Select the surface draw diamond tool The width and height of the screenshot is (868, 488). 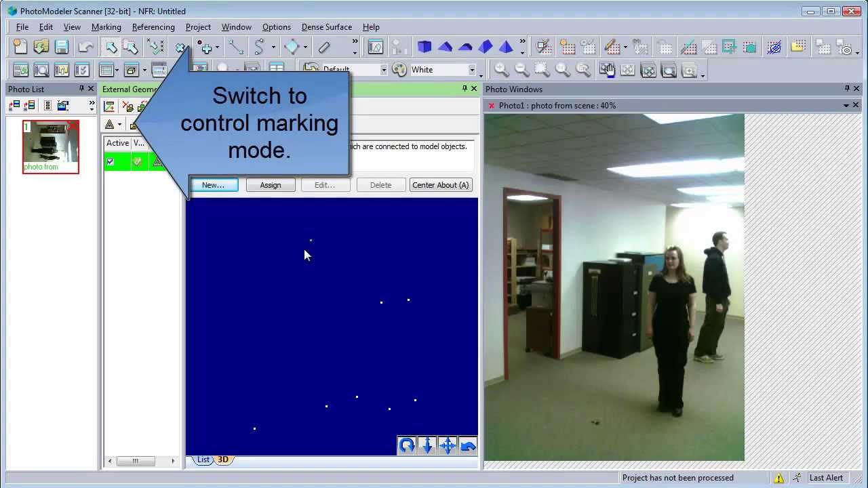click(292, 47)
